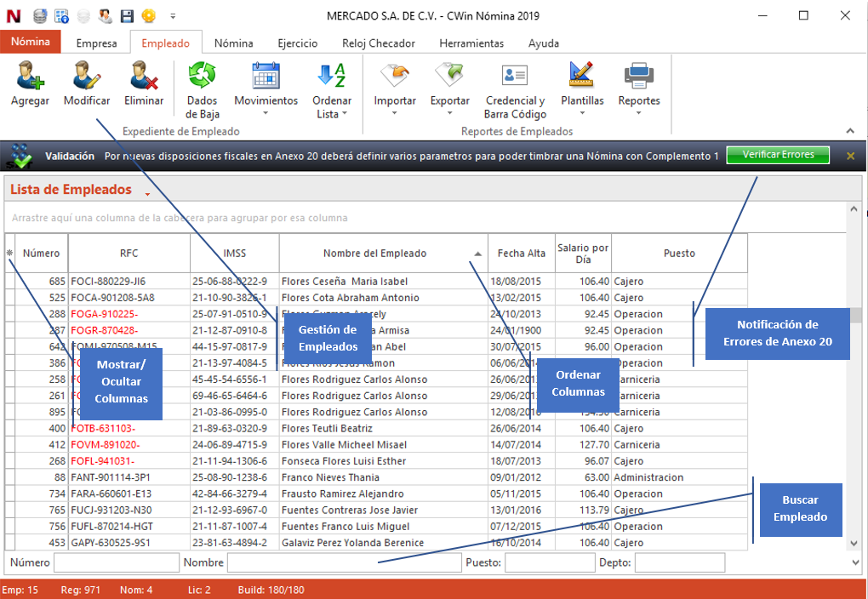Expand the Plantillas dropdown arrow

pos(582,113)
